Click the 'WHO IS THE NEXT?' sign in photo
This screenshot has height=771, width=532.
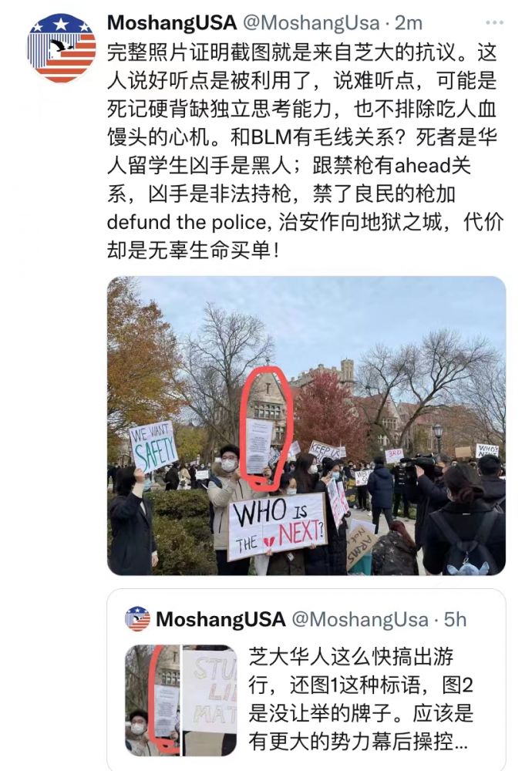pyautogui.click(x=278, y=526)
